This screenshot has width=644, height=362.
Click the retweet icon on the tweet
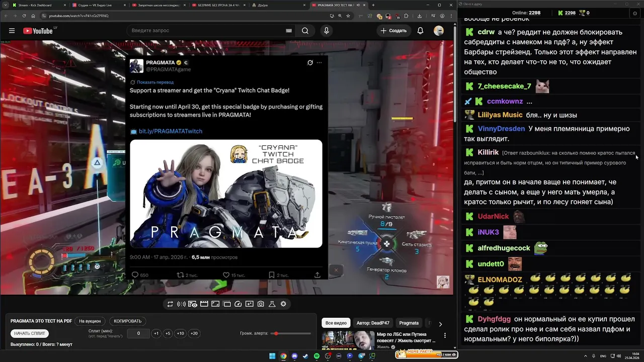point(181,275)
